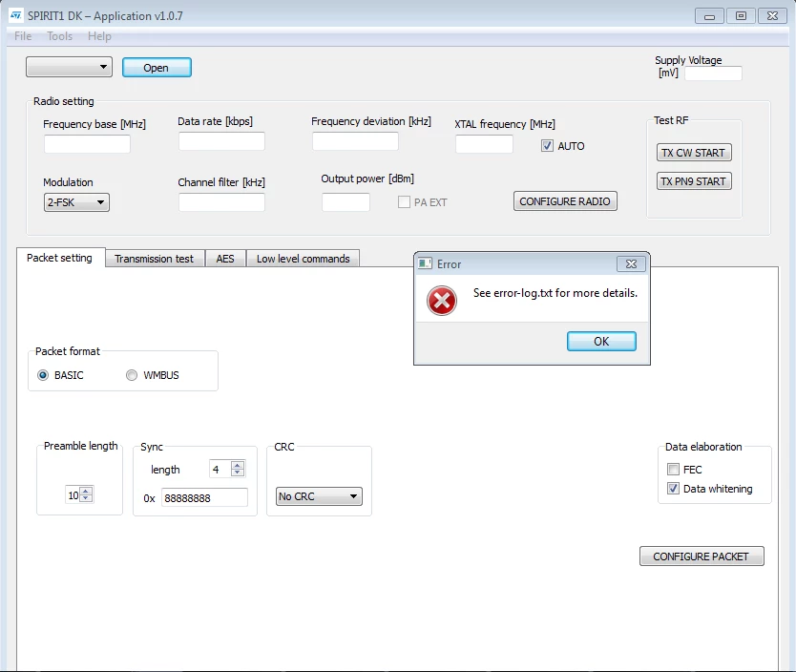Switch to Packet setting tab
This screenshot has width=796, height=672.
pos(60,258)
